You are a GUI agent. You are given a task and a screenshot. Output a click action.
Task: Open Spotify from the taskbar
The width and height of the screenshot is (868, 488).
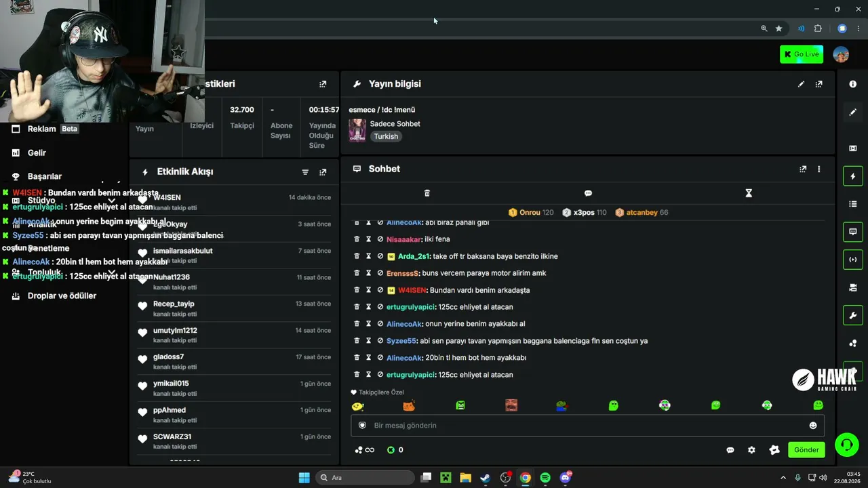click(545, 478)
